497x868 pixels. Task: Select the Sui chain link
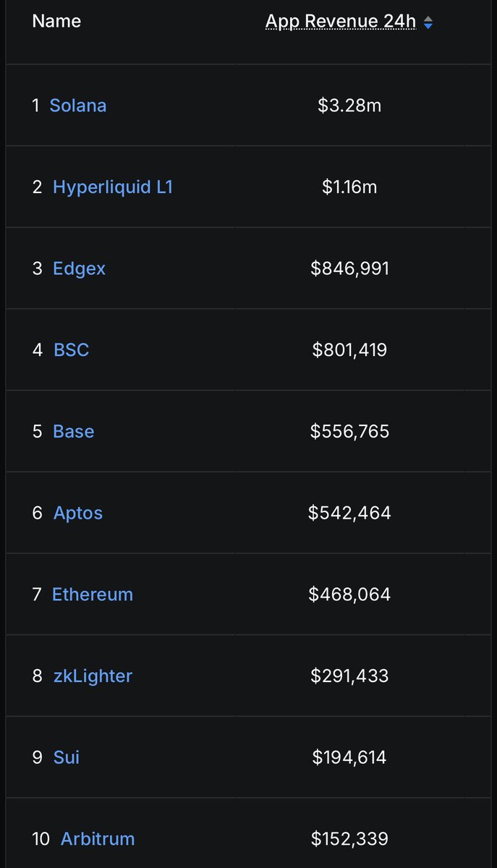(66, 757)
